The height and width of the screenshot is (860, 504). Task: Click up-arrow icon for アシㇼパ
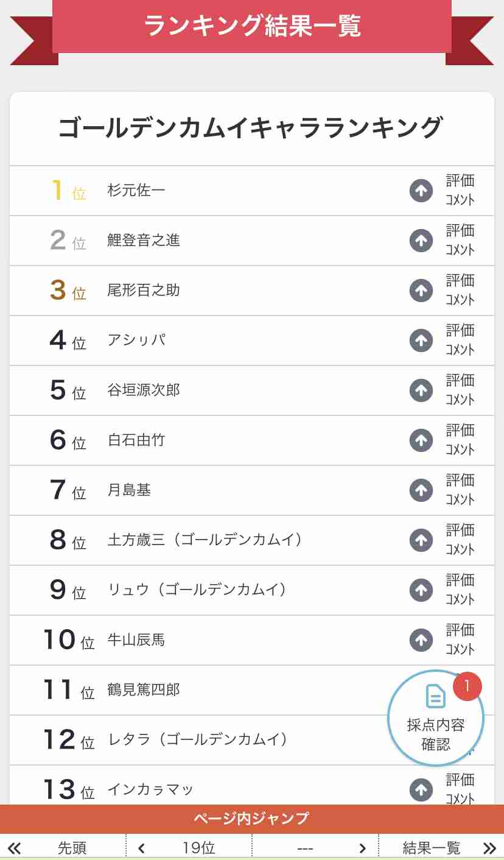[421, 340]
